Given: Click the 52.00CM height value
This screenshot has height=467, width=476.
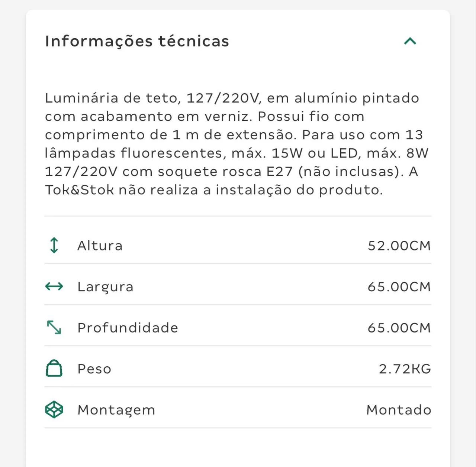Looking at the screenshot, I should point(399,245).
